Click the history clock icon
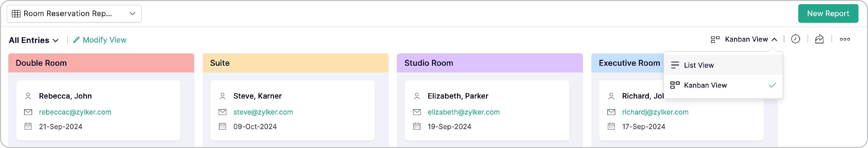868x148 pixels. pyautogui.click(x=795, y=39)
